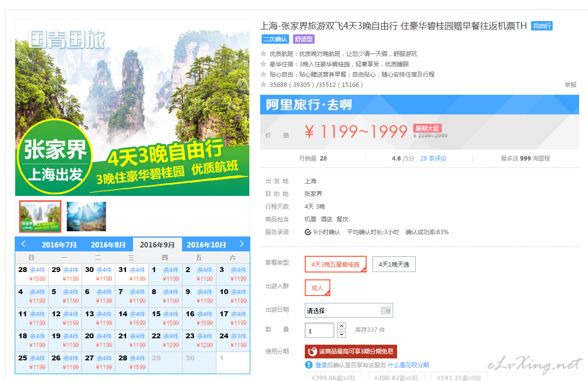Go to previous months with left arrow
Image resolution: width=588 pixels, height=381 pixels.
click(x=23, y=244)
